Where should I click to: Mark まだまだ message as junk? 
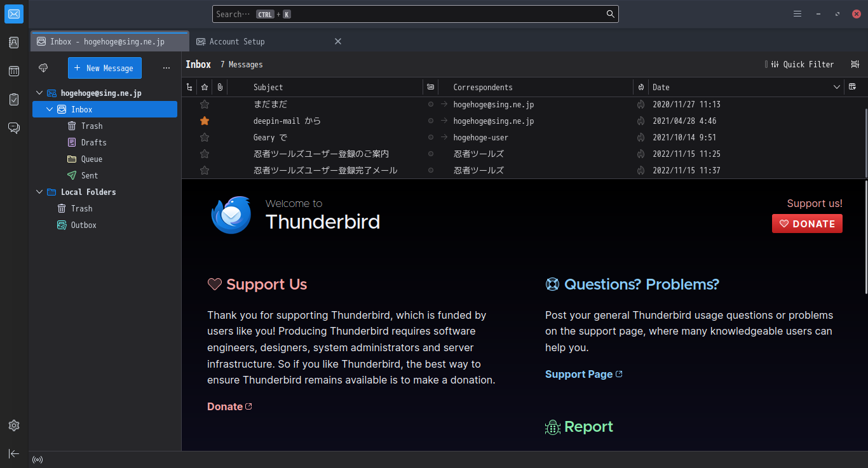tap(641, 104)
